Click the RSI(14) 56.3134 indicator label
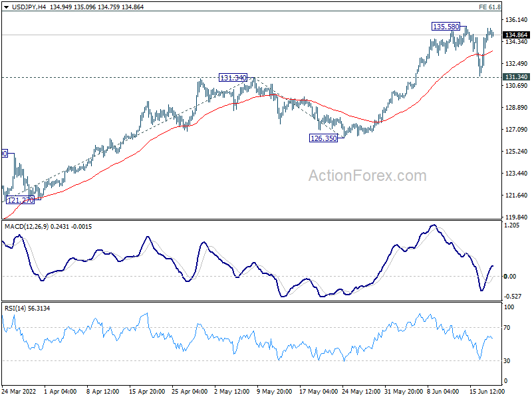The height and width of the screenshot is (399, 532). pyautogui.click(x=27, y=309)
